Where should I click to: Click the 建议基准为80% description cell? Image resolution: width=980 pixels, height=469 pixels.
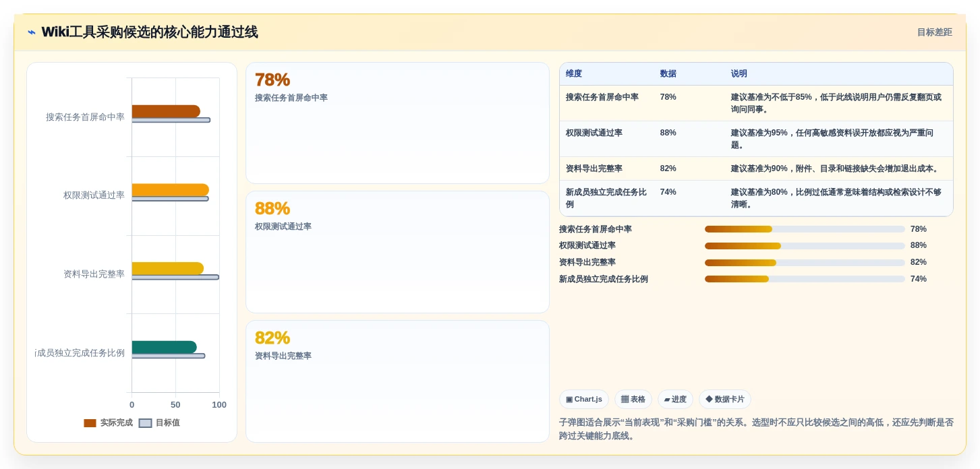click(x=838, y=198)
